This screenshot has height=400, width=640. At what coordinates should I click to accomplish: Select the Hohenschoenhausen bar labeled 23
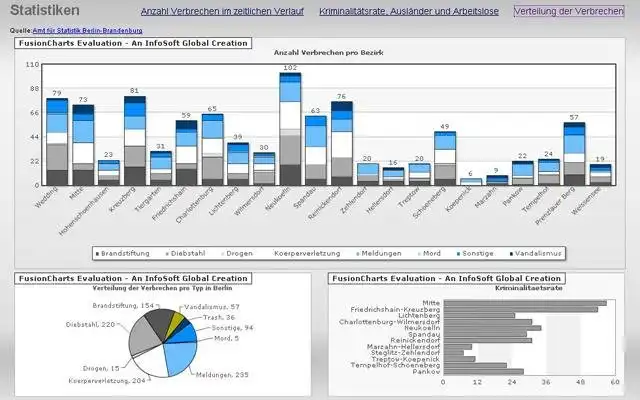(x=109, y=173)
